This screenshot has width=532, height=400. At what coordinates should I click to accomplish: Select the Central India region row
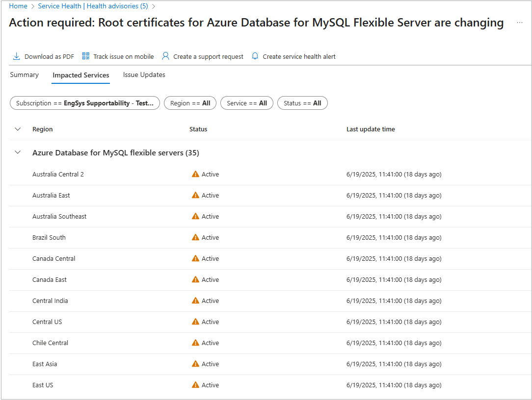click(x=50, y=300)
